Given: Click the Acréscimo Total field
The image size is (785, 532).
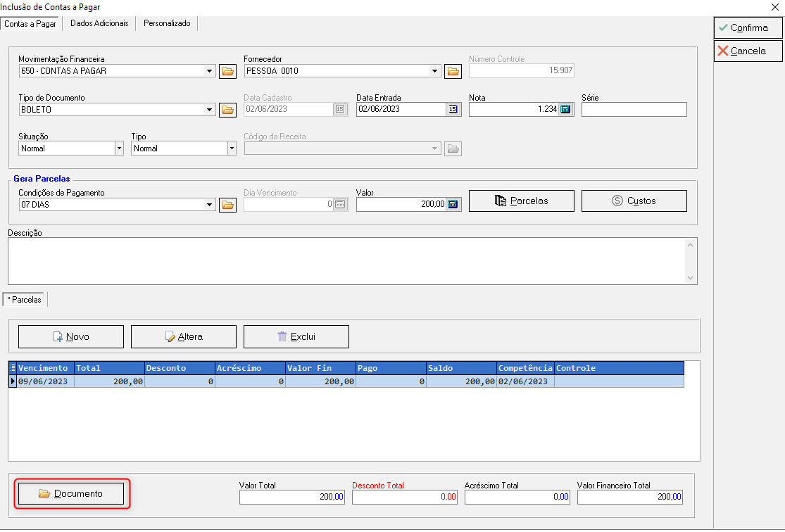Looking at the screenshot, I should (517, 497).
